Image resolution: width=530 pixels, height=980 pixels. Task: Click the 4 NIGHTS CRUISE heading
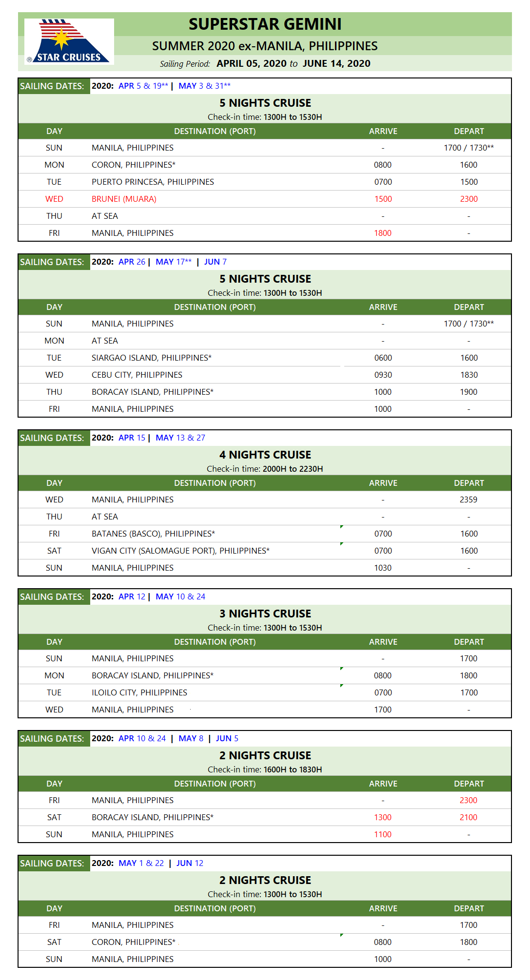265,455
